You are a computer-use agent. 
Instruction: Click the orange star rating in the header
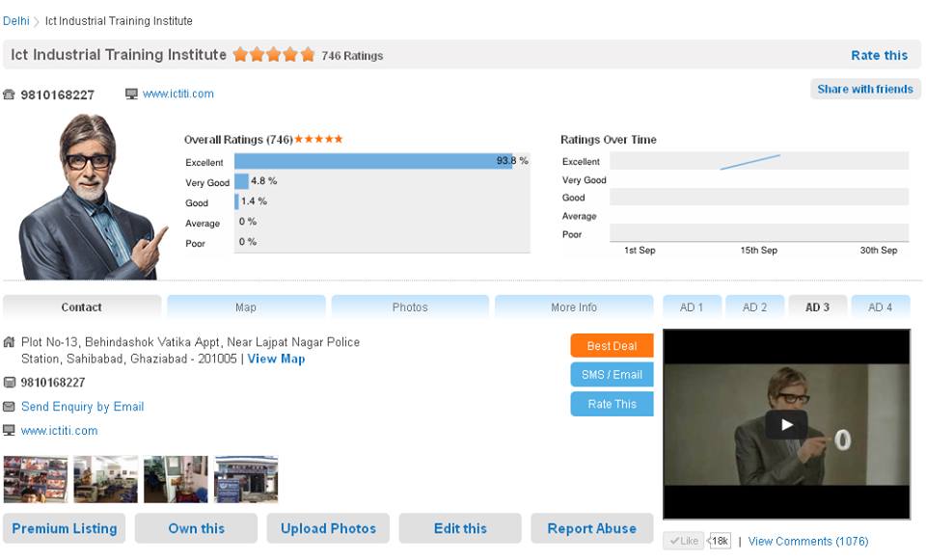[x=273, y=55]
